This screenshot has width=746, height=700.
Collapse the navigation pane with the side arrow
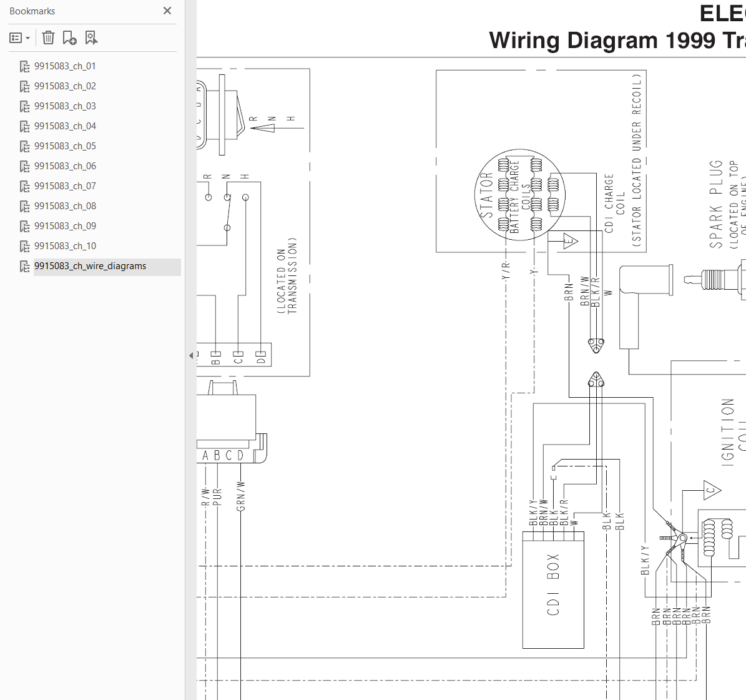tap(191, 355)
